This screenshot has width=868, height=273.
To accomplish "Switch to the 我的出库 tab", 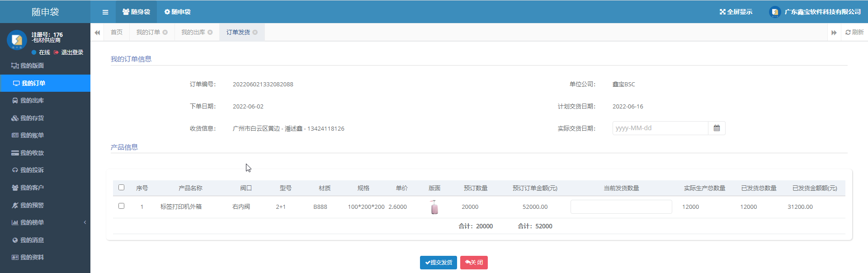I will click(193, 32).
